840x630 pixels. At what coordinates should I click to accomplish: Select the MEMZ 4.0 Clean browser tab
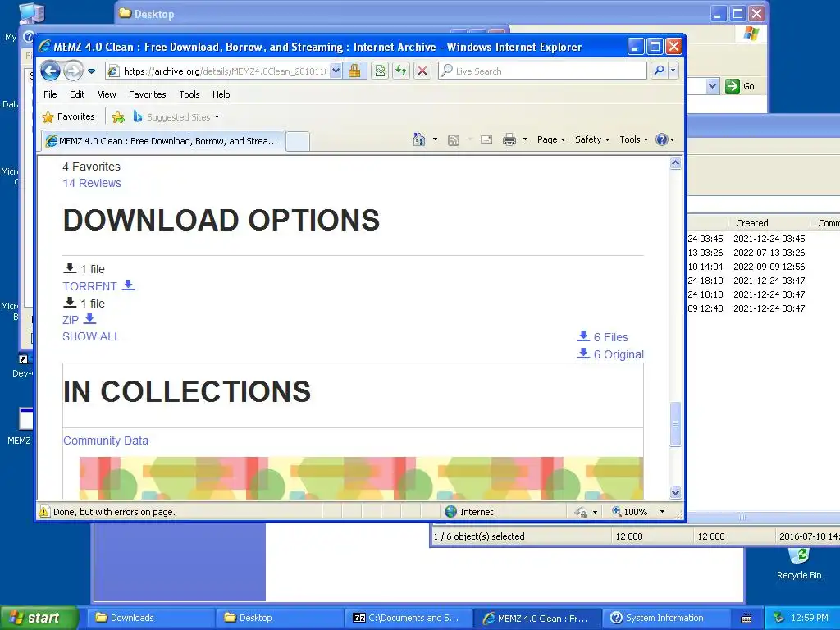click(163, 141)
